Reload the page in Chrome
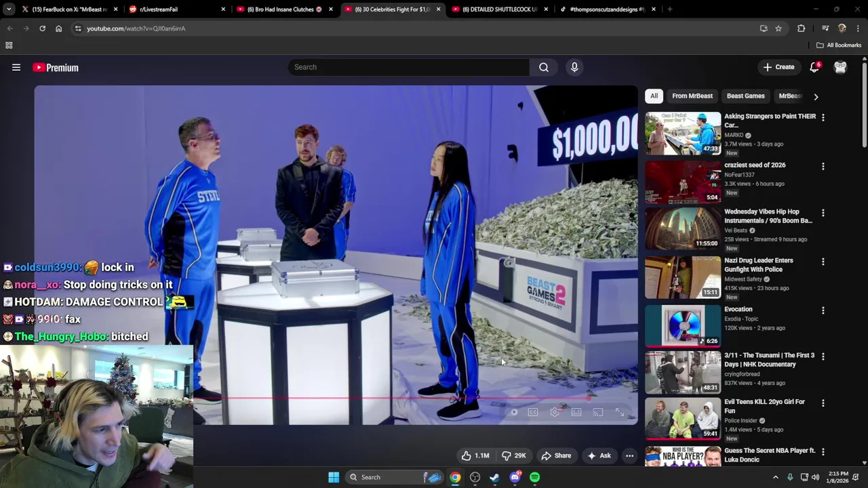Image resolution: width=868 pixels, height=488 pixels. (x=42, y=28)
